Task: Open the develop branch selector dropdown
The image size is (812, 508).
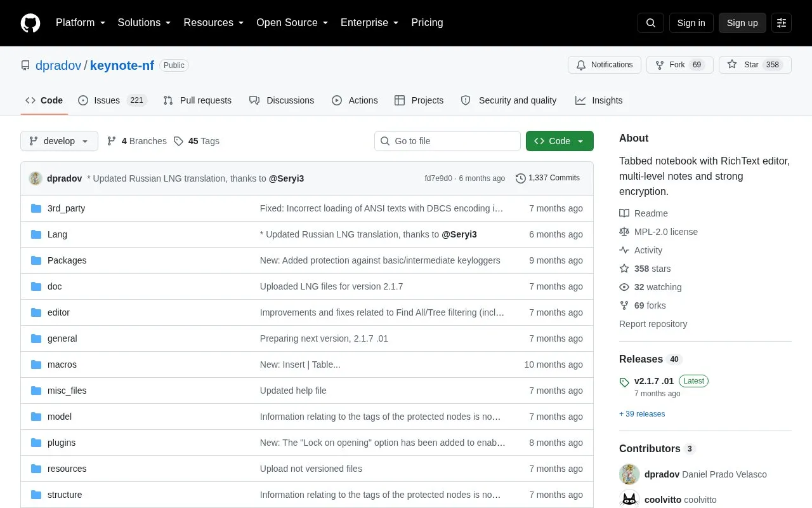Action: 59,141
